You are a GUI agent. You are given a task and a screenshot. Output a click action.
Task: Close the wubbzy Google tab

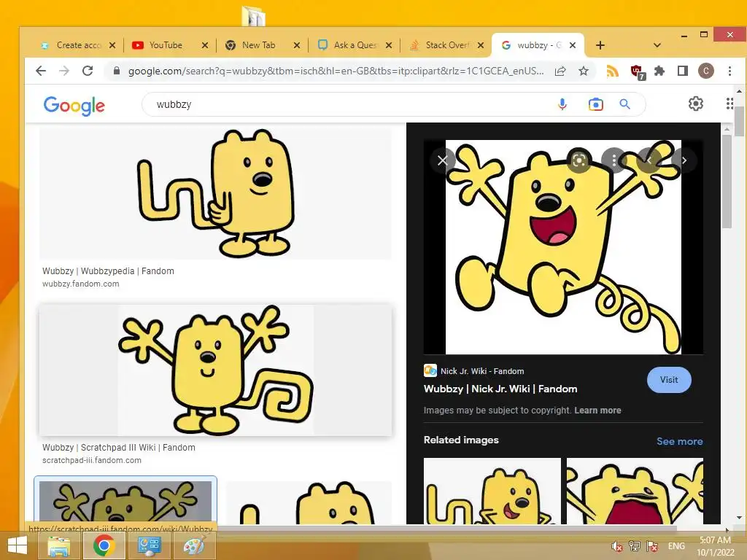point(573,45)
